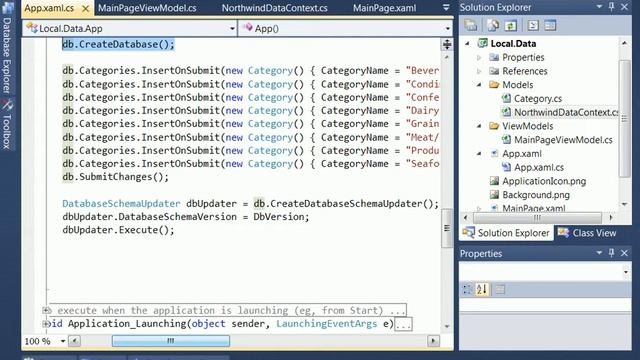Open the active files dropdown list
Screen dimensions: 640x360
tap(446, 8)
